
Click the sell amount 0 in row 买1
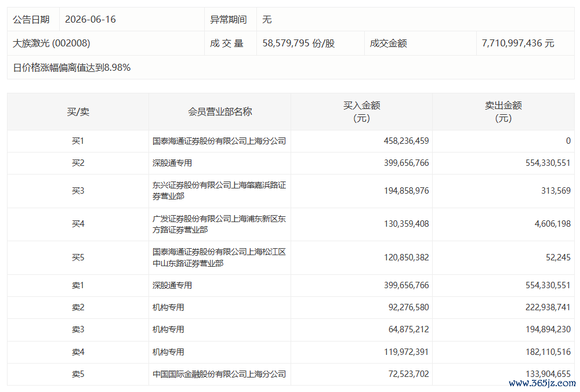(x=568, y=141)
